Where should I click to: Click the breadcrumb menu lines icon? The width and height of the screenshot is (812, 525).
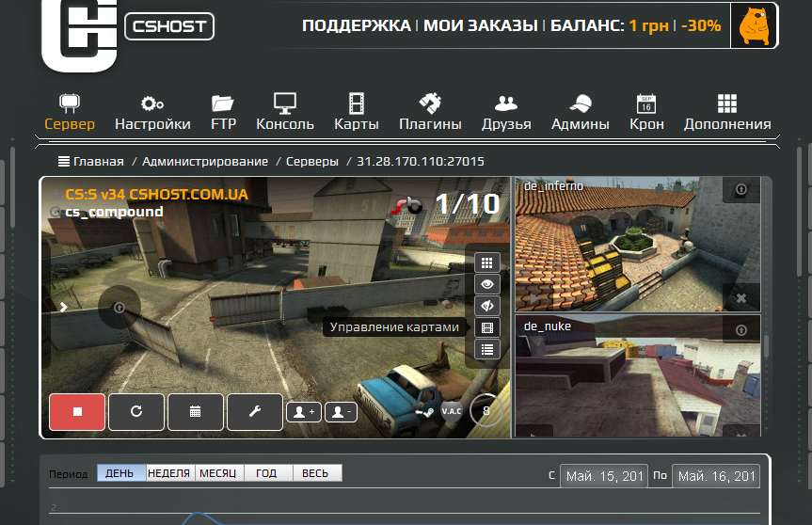[x=64, y=162]
